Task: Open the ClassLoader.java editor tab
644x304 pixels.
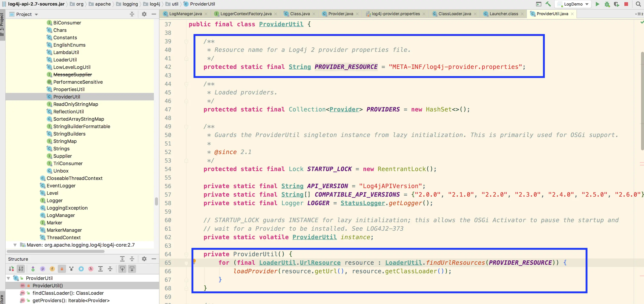Action: [x=454, y=14]
